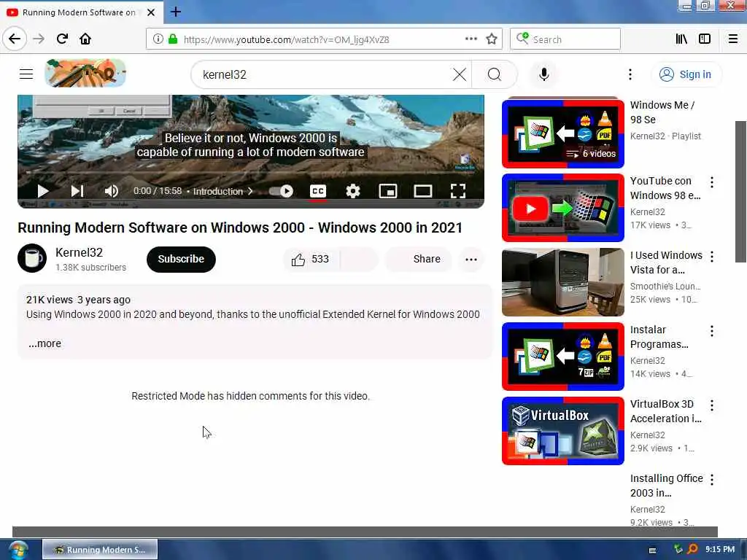Open page actions three-dot menu in address bar

tap(471, 39)
